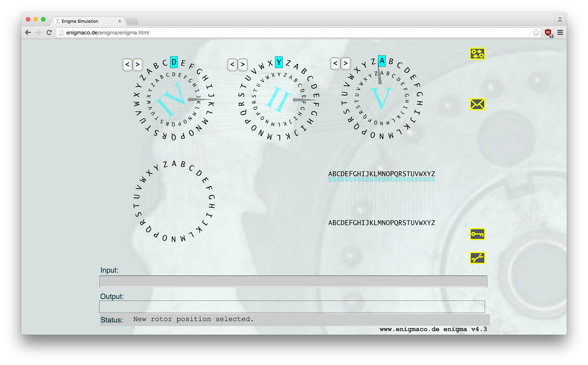Step rotor V forward with > button
This screenshot has height=365, width=588.
tap(346, 63)
